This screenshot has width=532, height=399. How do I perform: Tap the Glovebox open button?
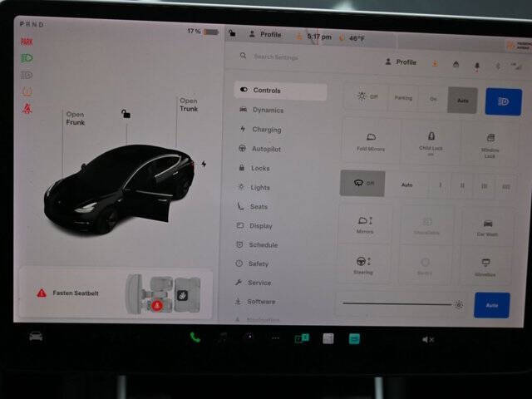pos(485,268)
